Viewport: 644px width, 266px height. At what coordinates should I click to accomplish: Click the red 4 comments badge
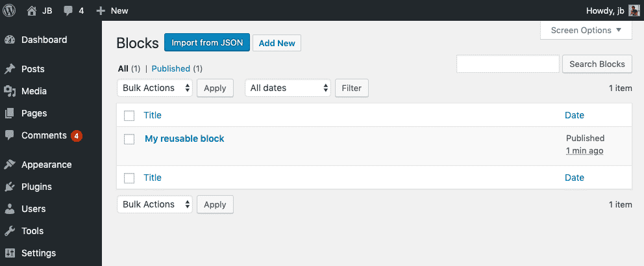(x=77, y=135)
